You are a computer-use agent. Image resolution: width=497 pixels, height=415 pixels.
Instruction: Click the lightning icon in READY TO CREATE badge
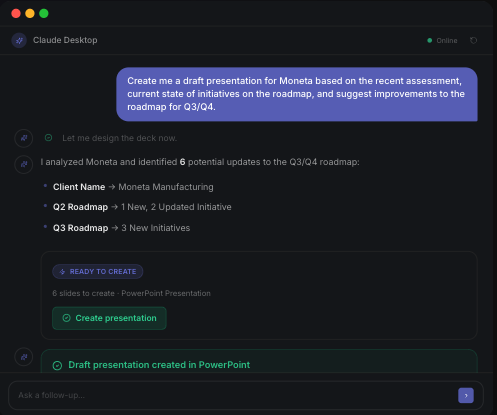[62, 272]
